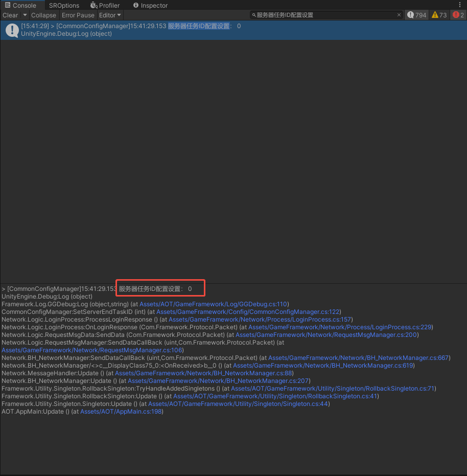Open the CommonConfigManager.cs:122 source link
The height and width of the screenshot is (476, 467).
248,312
